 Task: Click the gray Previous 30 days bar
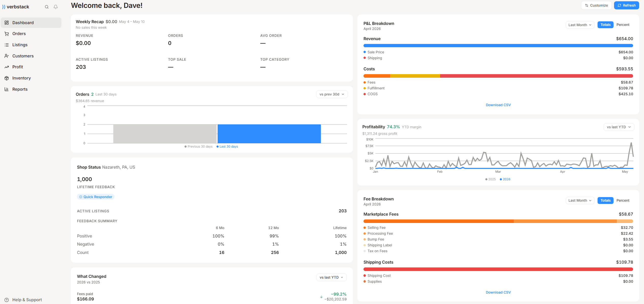[x=165, y=134]
